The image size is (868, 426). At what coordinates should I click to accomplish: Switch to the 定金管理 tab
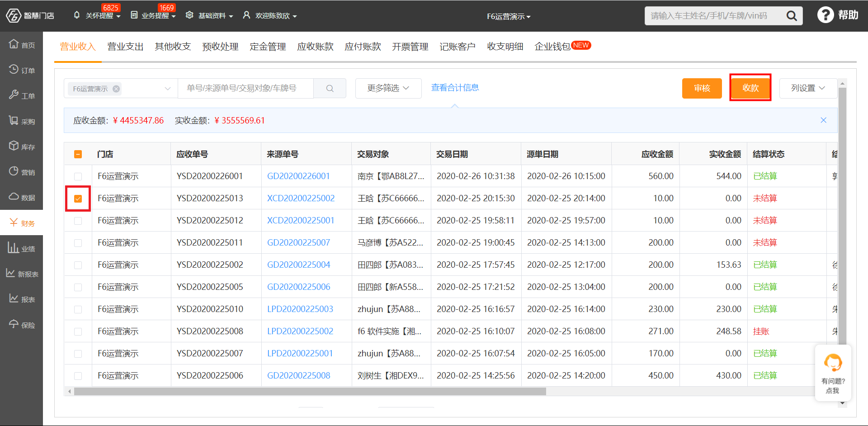268,47
